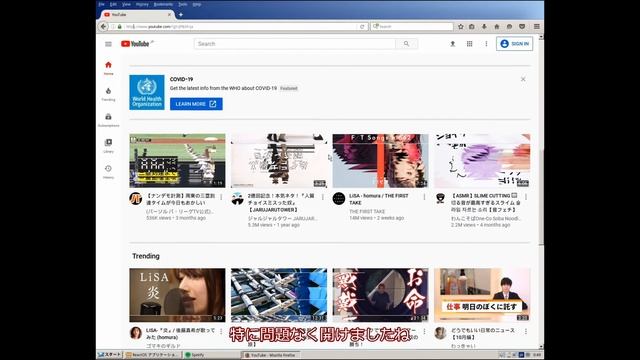Open the LiSA homura THE FIRST TAKE title

click(x=378, y=199)
